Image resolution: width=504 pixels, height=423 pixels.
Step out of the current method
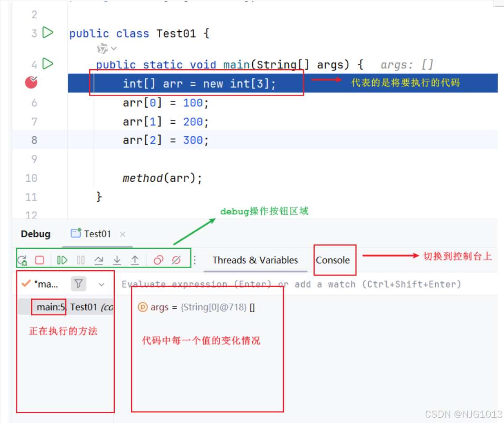[x=135, y=260]
